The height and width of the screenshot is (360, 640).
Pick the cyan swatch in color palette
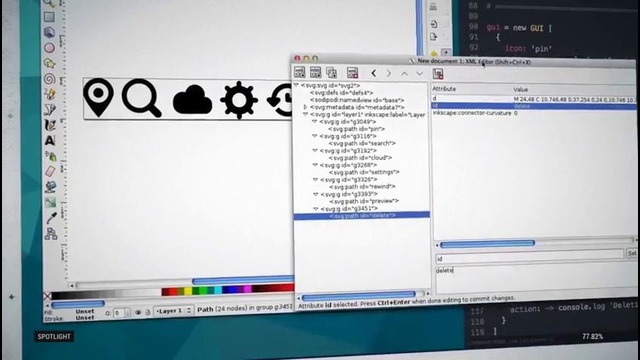pyautogui.click(x=218, y=290)
